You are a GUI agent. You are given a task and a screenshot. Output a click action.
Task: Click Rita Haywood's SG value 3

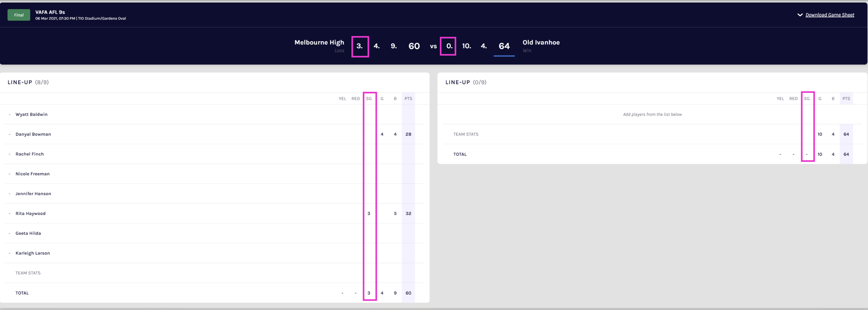(x=369, y=214)
